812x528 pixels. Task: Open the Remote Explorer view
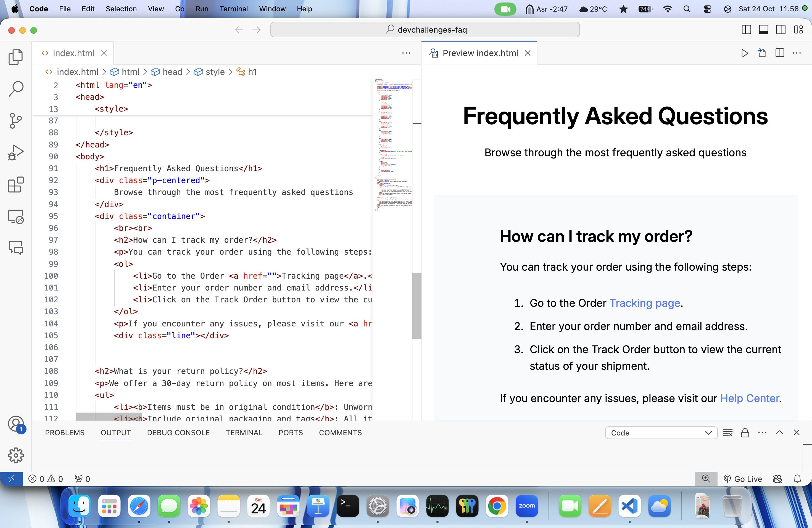point(16,217)
